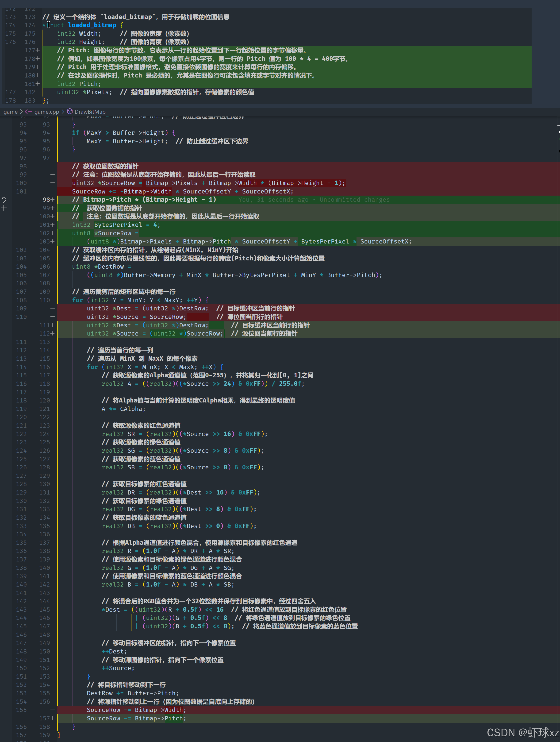Click added line 'SourceRow -= Bitmap->Pitch;'

[136, 719]
